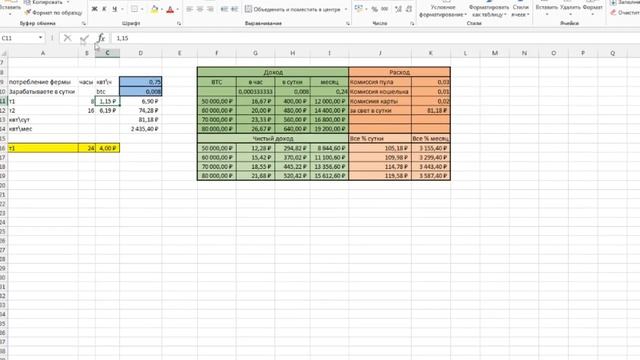Select column J header

coord(380,53)
